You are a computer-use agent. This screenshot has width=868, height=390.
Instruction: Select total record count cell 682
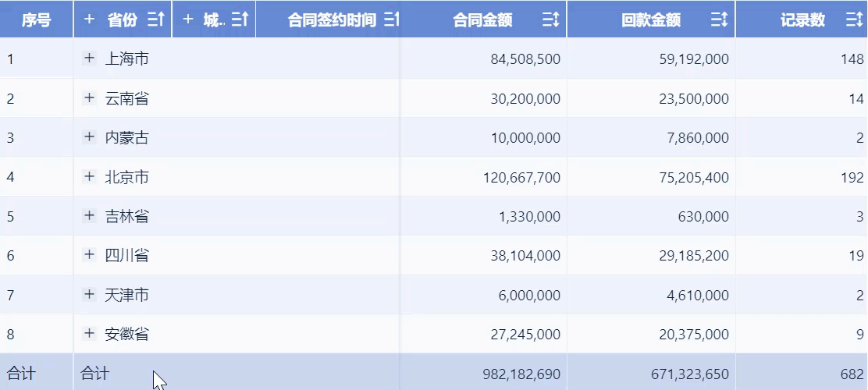(x=852, y=374)
